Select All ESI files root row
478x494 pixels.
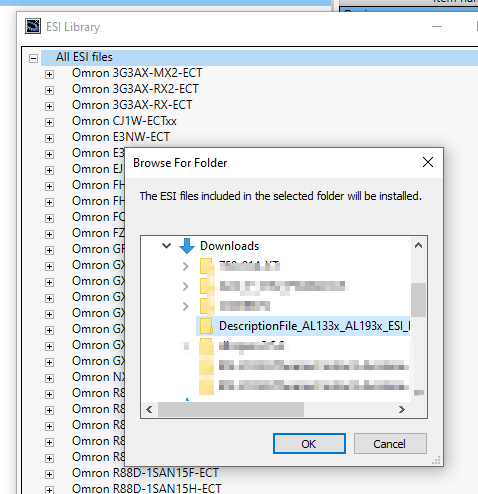(x=259, y=57)
